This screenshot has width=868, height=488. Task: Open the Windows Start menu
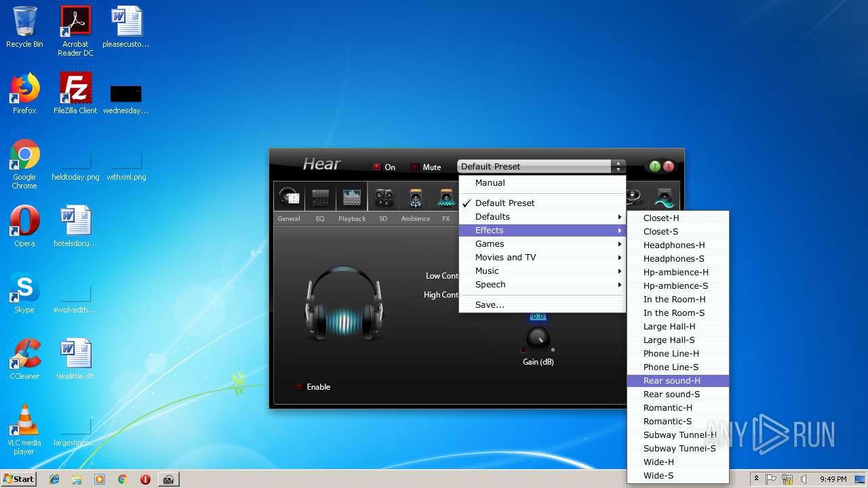19,479
